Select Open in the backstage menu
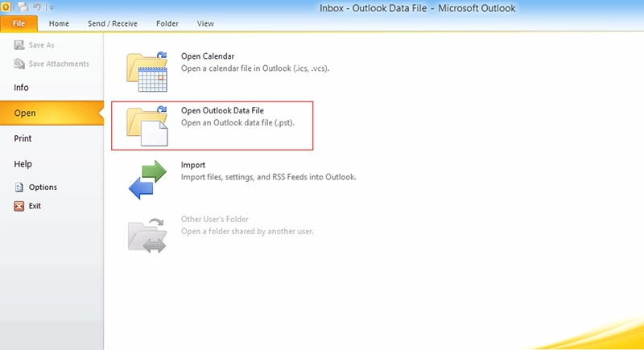Image resolution: width=644 pixels, height=350 pixels. point(52,113)
